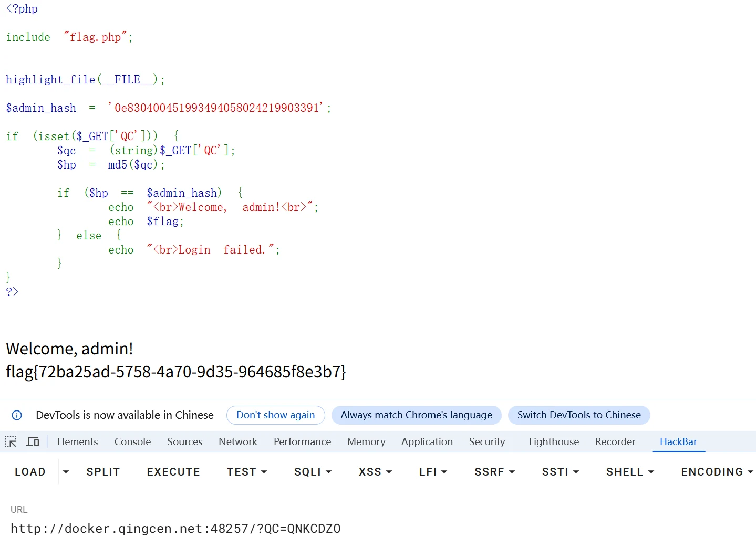The image size is (756, 537).
Task: Click the 'Welcome, admin!' output text
Action: [69, 349]
